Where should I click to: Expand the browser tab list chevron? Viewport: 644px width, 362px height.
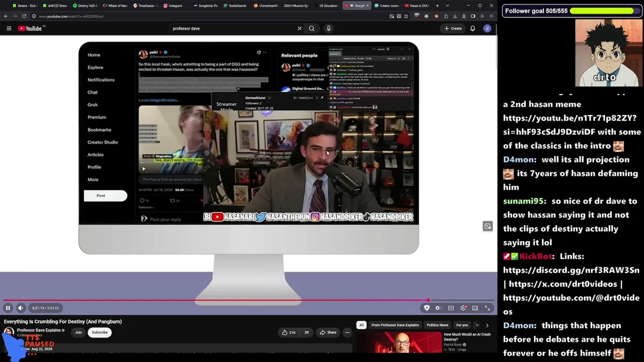click(447, 6)
